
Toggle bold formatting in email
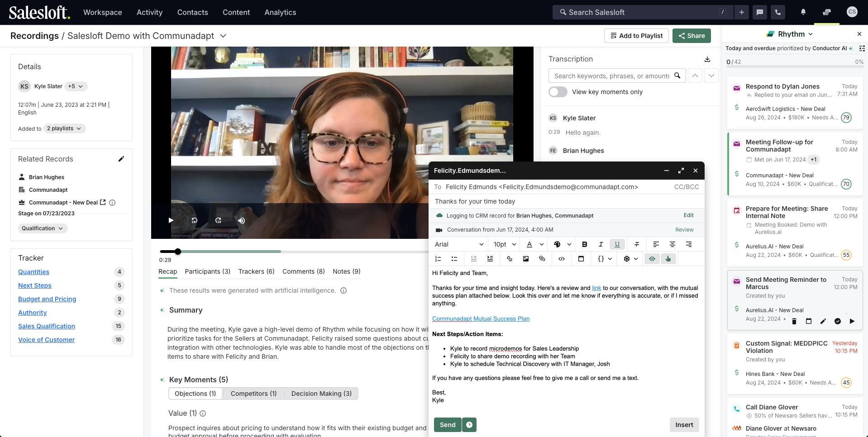[584, 244]
